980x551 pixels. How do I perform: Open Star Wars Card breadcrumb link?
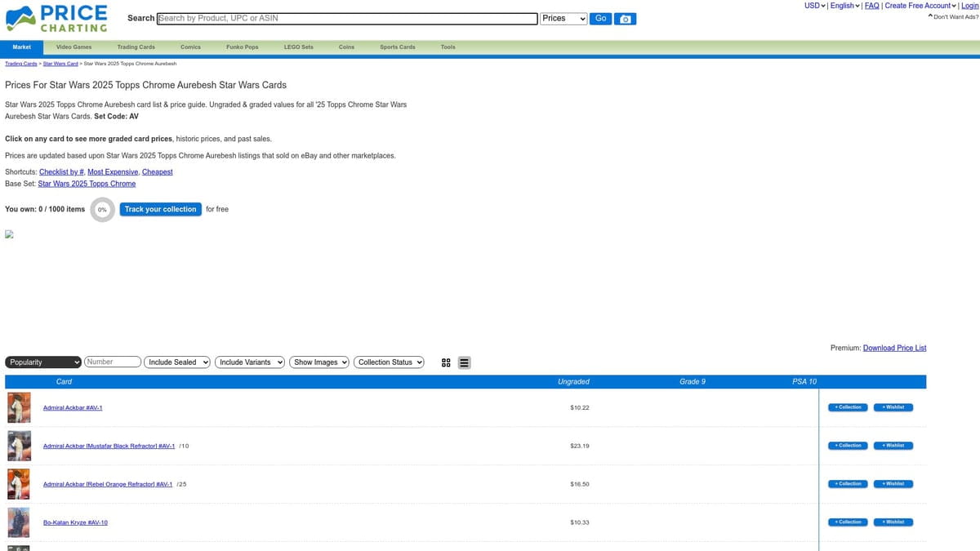tap(60, 64)
